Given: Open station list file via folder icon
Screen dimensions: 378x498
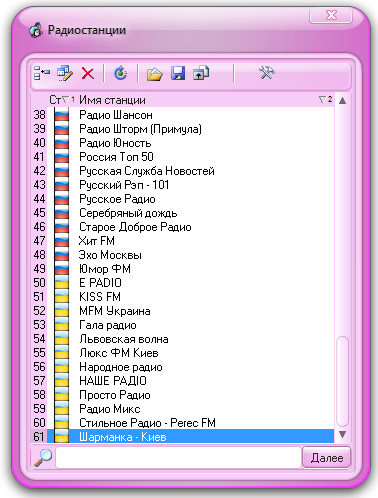Looking at the screenshot, I should [x=154, y=74].
